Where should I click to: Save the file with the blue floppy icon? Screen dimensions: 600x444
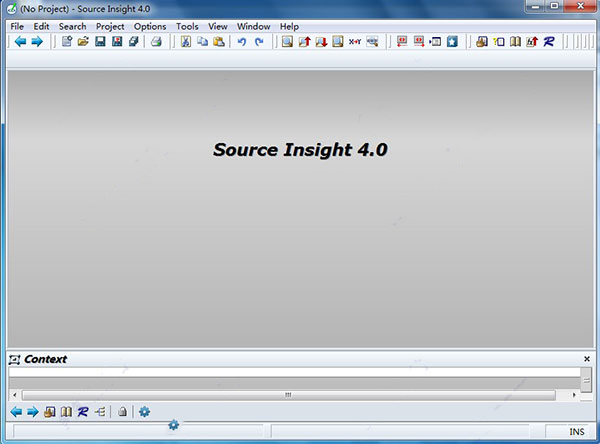click(100, 41)
